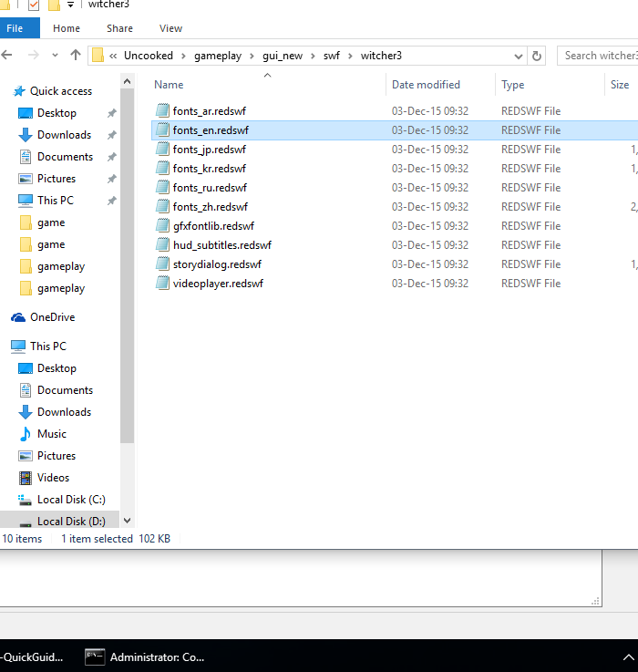Go back with the Back arrow
Viewport: 638px width, 672px height.
[7, 56]
